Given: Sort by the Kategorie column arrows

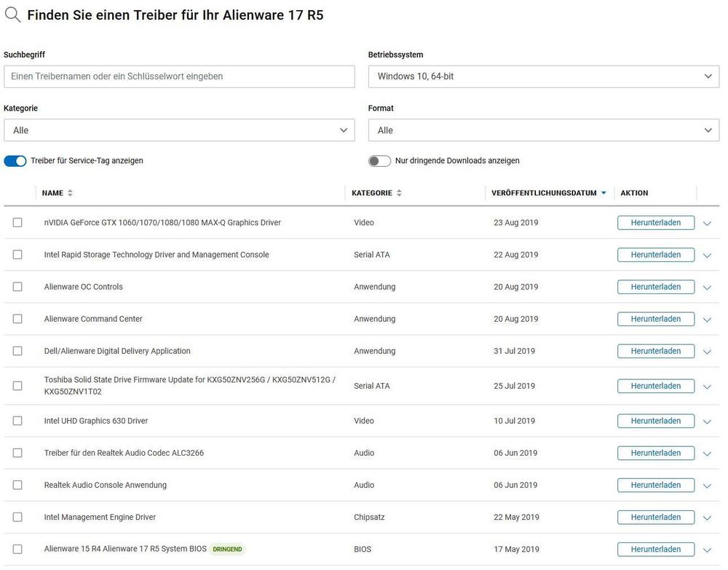Looking at the screenshot, I should 399,193.
